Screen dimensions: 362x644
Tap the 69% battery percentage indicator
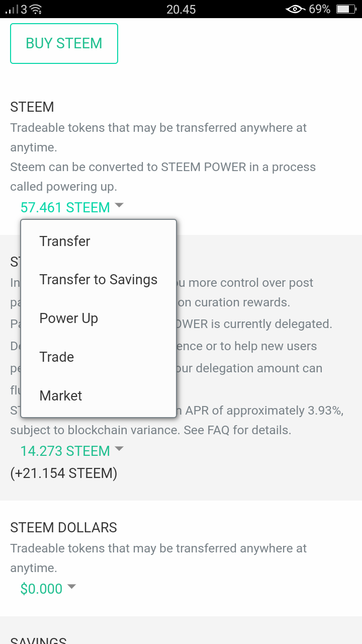coord(320,9)
